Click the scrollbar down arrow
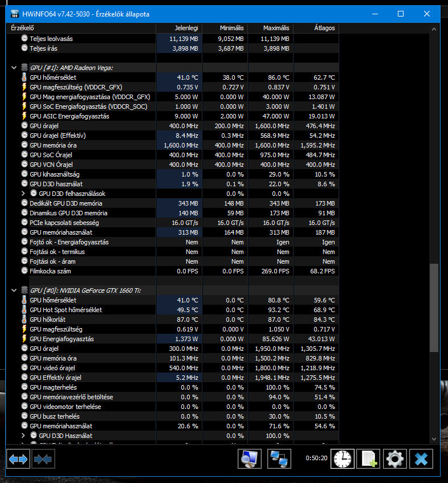This screenshot has height=483, width=448. click(x=434, y=439)
